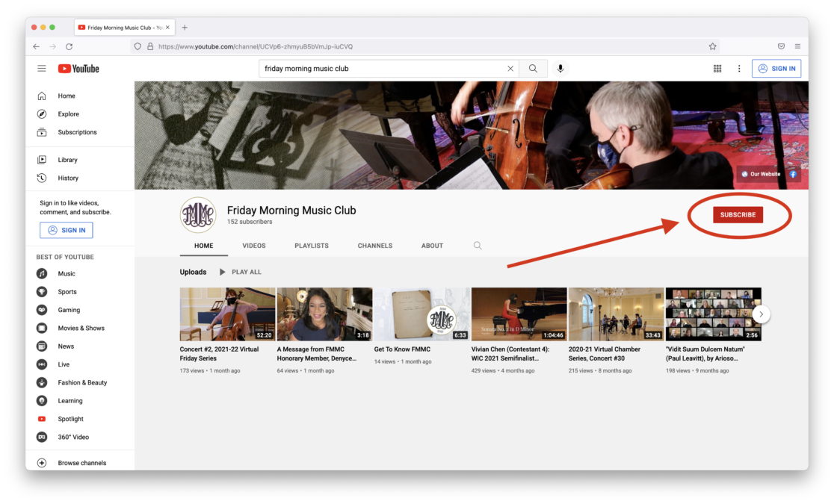Play all uploads
This screenshot has width=834, height=504.
click(240, 272)
